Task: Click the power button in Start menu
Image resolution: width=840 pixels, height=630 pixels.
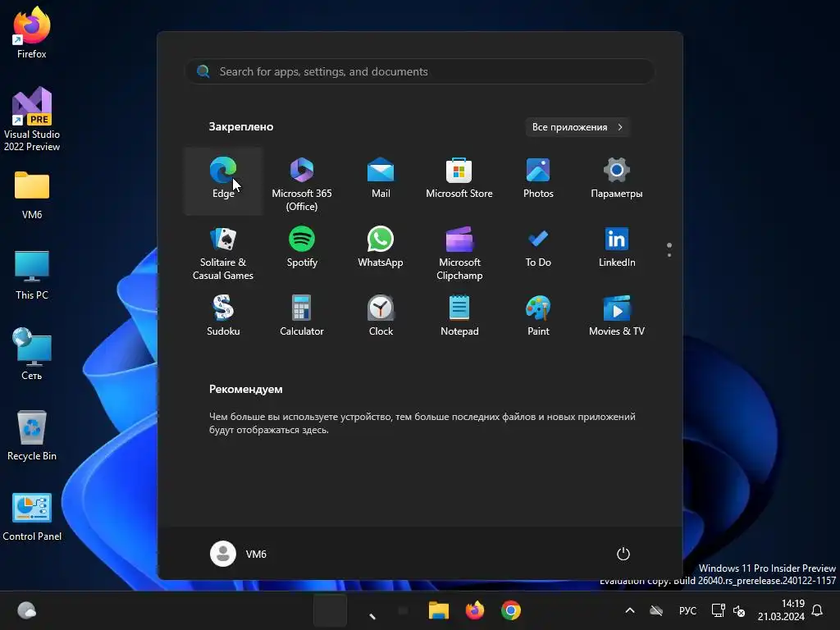Action: [623, 554]
